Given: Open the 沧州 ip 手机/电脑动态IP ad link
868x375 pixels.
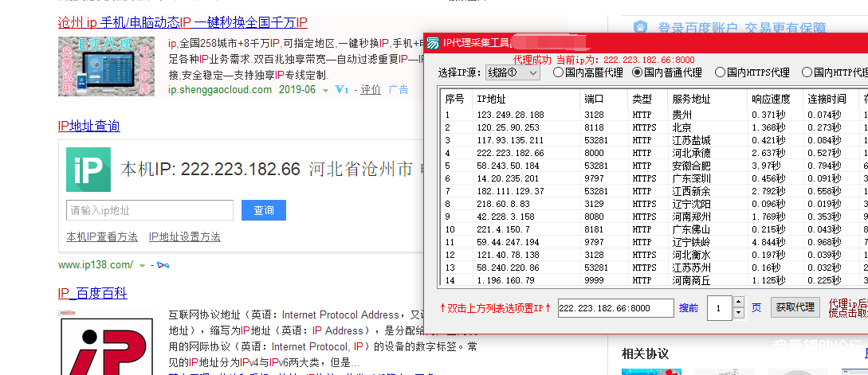Looking at the screenshot, I should pyautogui.click(x=183, y=22).
